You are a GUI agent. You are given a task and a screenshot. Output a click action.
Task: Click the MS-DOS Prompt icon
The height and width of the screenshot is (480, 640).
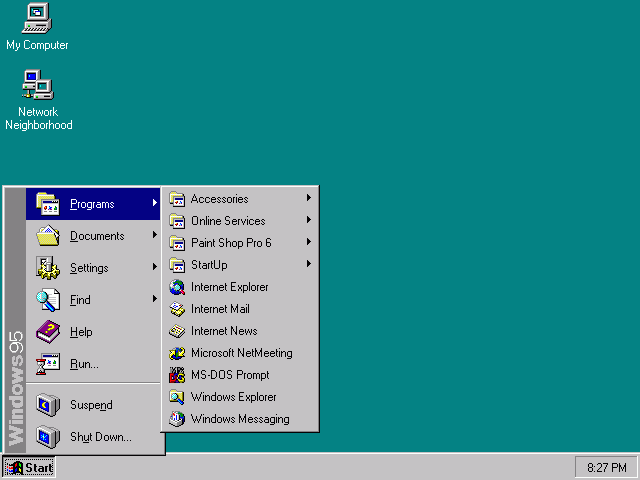click(x=177, y=375)
